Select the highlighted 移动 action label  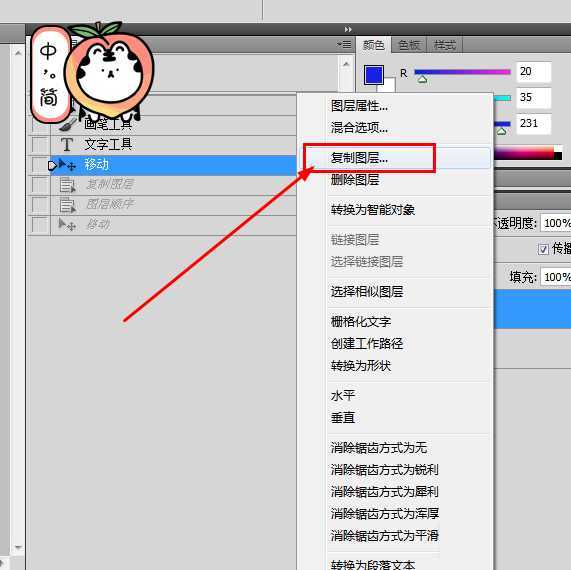click(x=97, y=165)
